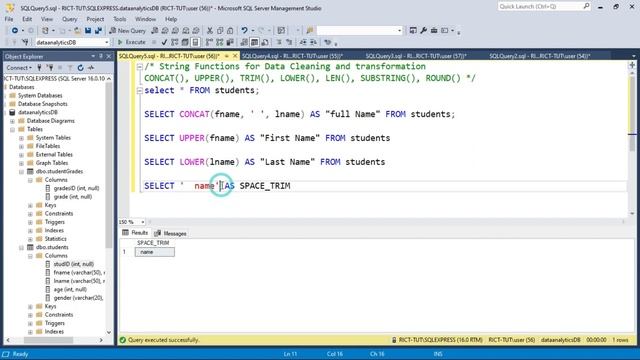This screenshot has width=640, height=360.
Task: Close the SQLQuery5.sql tab
Action: (x=235, y=56)
